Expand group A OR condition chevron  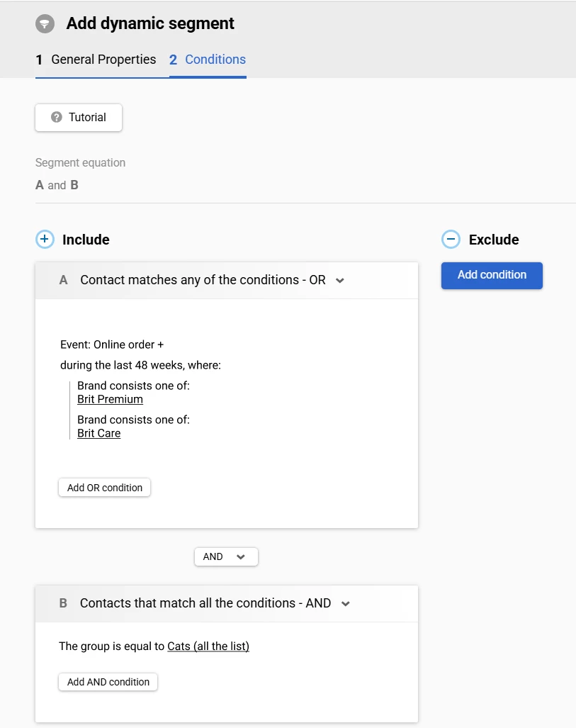click(x=340, y=281)
